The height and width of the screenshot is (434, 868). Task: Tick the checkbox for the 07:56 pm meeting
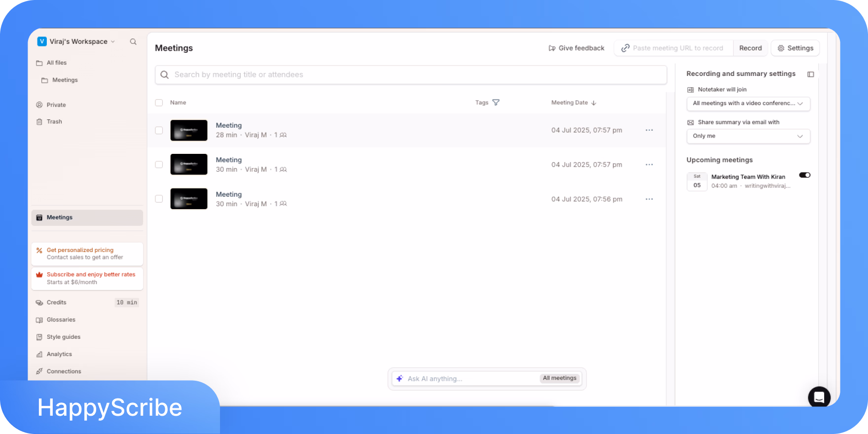[159, 199]
